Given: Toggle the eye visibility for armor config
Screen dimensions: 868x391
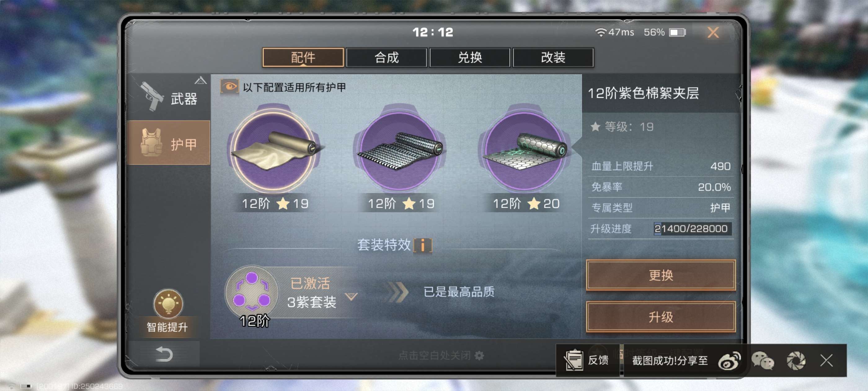Looking at the screenshot, I should click(x=229, y=87).
